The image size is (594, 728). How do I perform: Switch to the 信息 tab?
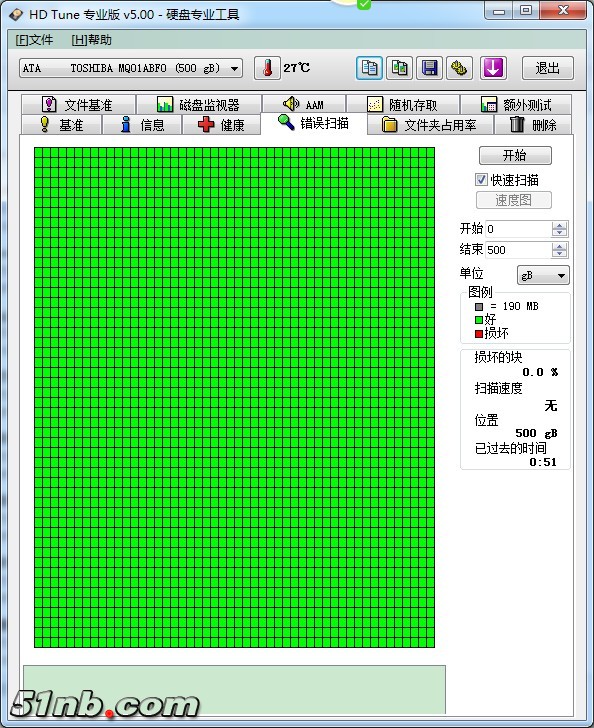(142, 124)
